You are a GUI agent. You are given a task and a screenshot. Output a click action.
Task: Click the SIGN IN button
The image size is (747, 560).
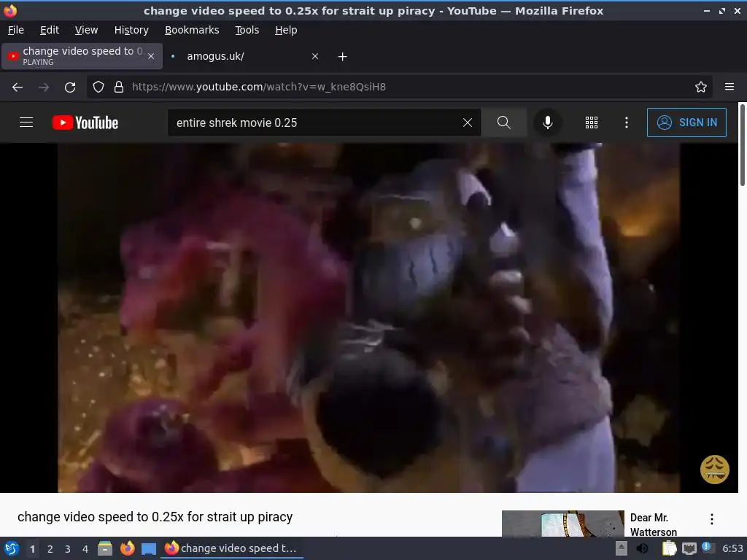(686, 122)
